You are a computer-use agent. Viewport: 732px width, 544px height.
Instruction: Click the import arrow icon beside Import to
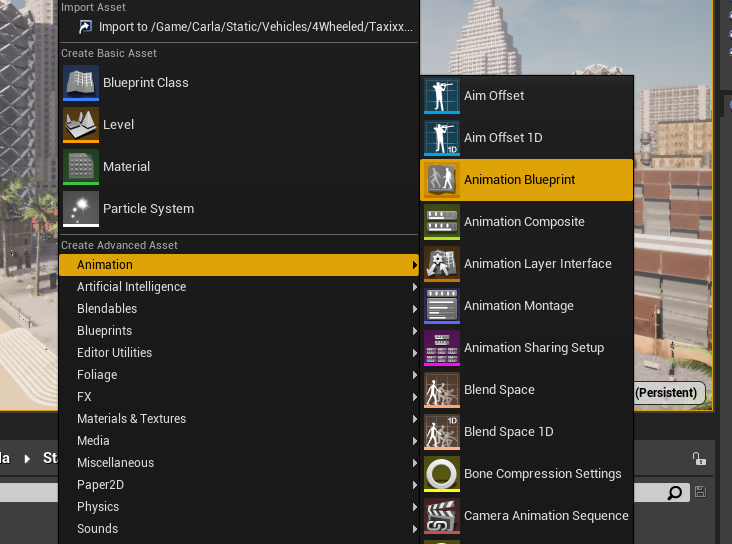coord(85,27)
